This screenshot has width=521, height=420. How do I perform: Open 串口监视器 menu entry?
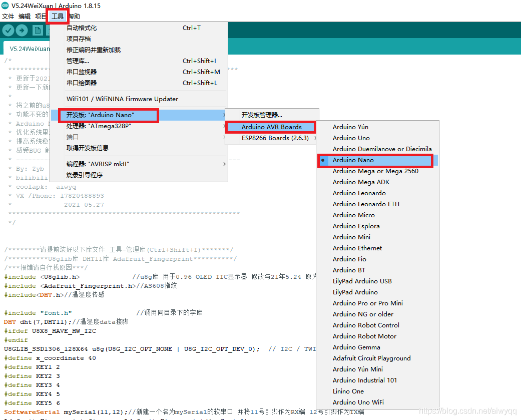pos(139,72)
